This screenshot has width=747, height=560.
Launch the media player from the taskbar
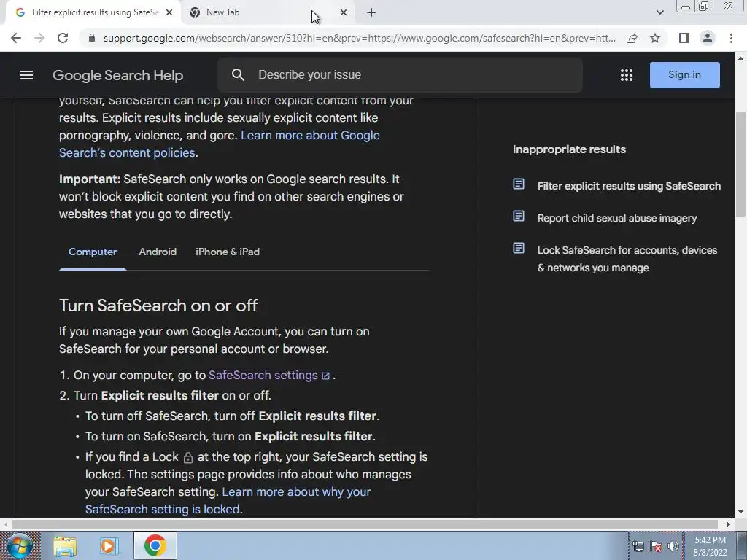pos(109,545)
